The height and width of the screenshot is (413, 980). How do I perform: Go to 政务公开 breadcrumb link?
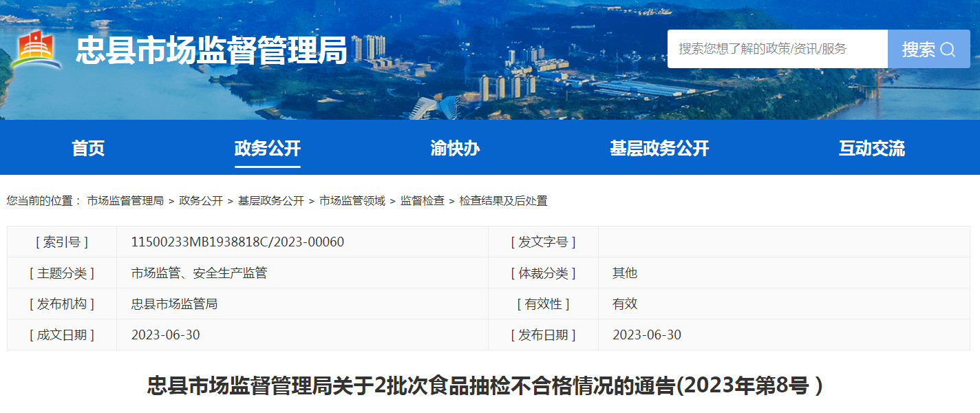pyautogui.click(x=201, y=201)
